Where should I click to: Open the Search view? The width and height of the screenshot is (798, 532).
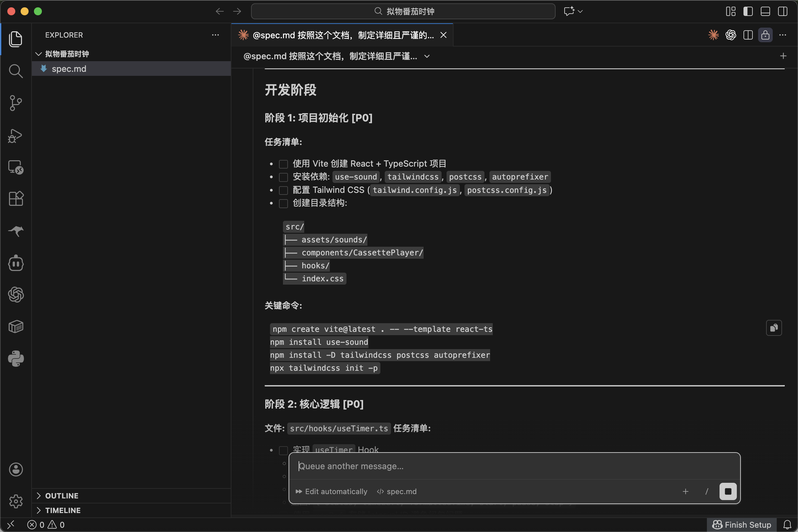[16, 71]
